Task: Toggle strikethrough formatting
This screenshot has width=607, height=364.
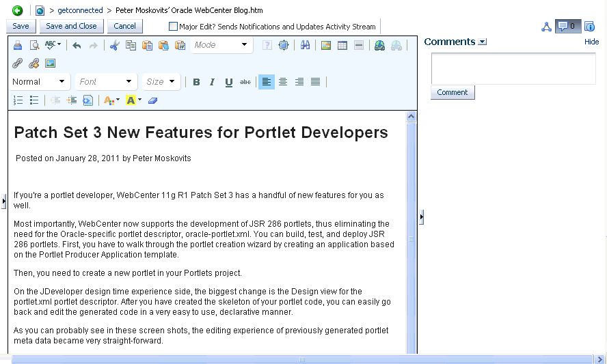Action: click(x=245, y=82)
